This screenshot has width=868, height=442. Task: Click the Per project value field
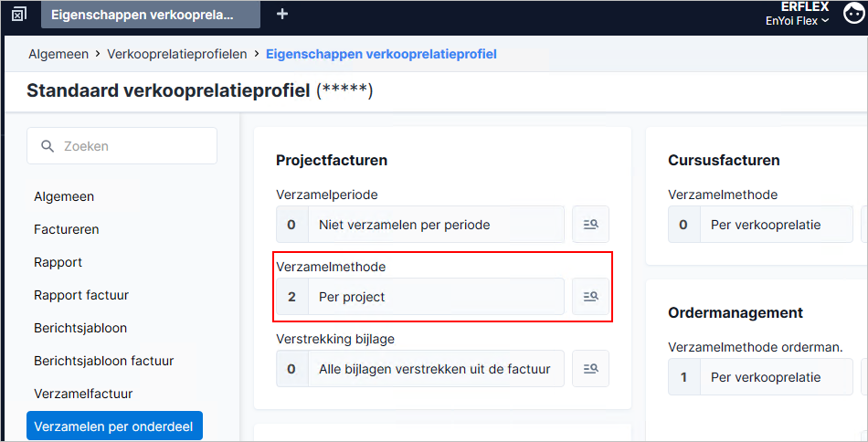point(420,297)
